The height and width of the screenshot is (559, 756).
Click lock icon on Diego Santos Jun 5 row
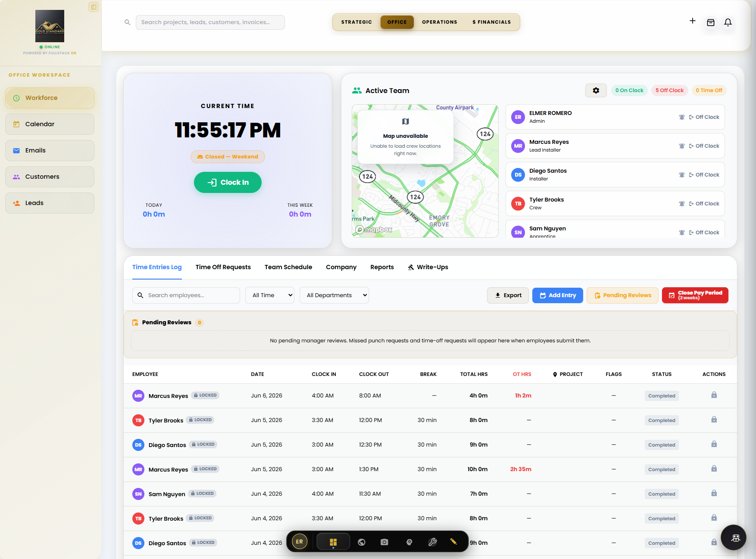tap(714, 444)
